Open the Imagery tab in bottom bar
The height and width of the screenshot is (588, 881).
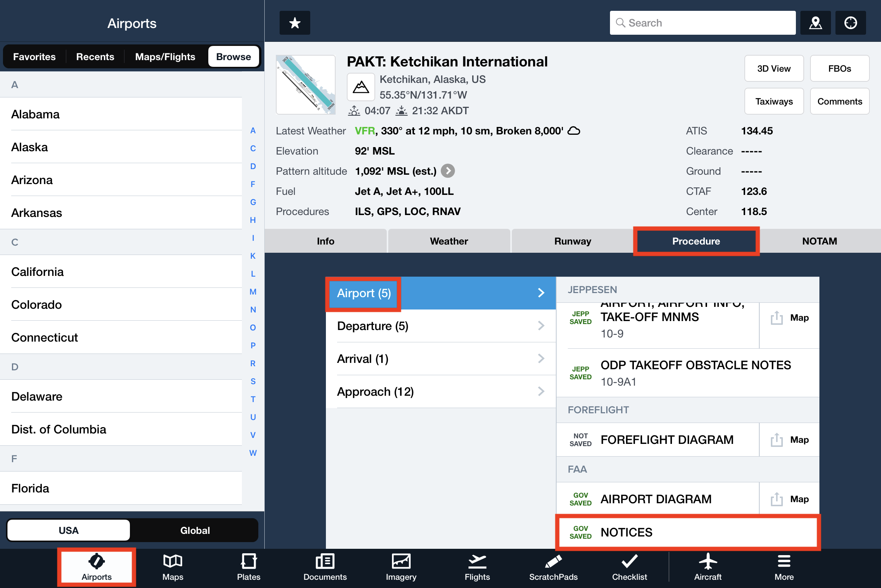401,567
